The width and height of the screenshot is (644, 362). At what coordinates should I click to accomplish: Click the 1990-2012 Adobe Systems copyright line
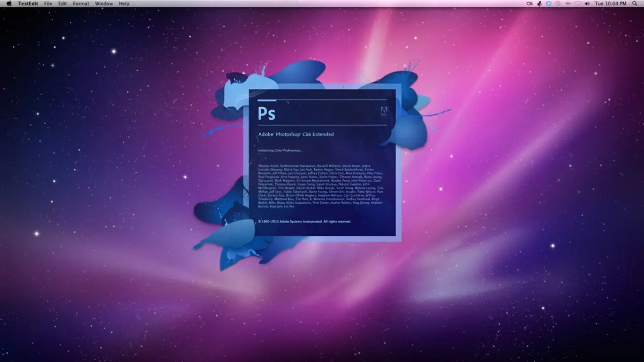coord(305,221)
